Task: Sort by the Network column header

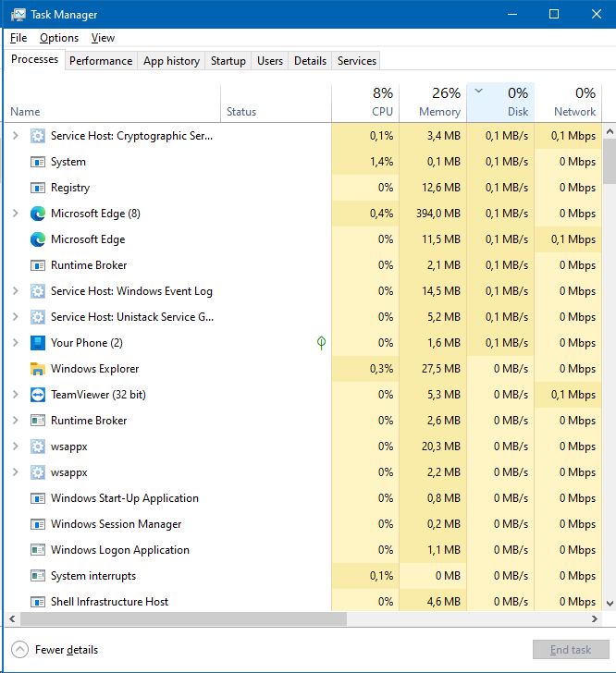Action: pos(568,103)
